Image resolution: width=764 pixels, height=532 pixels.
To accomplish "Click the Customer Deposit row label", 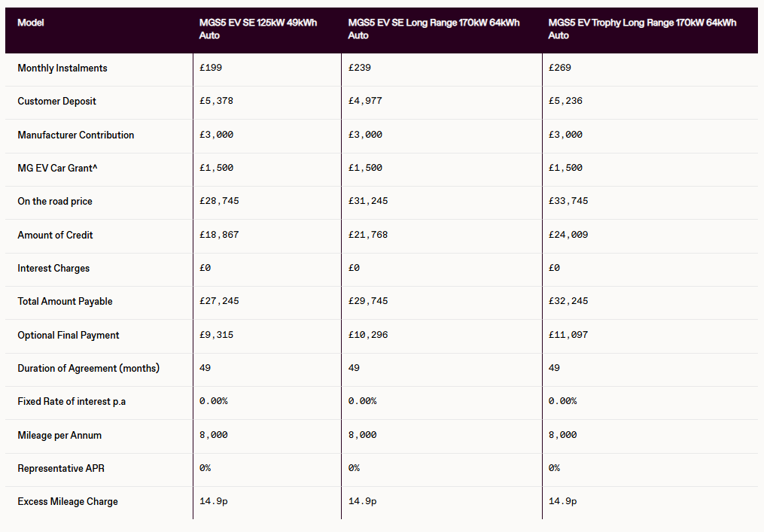I will (x=57, y=102).
